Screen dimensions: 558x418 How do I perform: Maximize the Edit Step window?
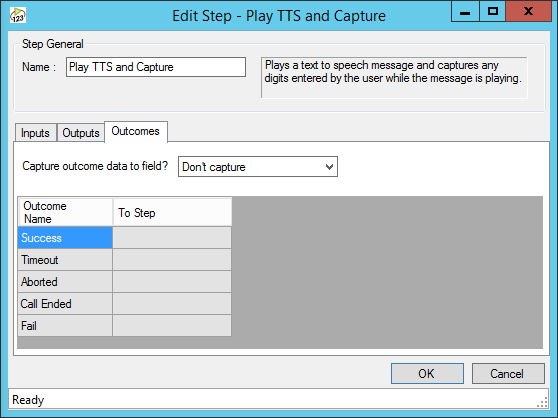493,12
